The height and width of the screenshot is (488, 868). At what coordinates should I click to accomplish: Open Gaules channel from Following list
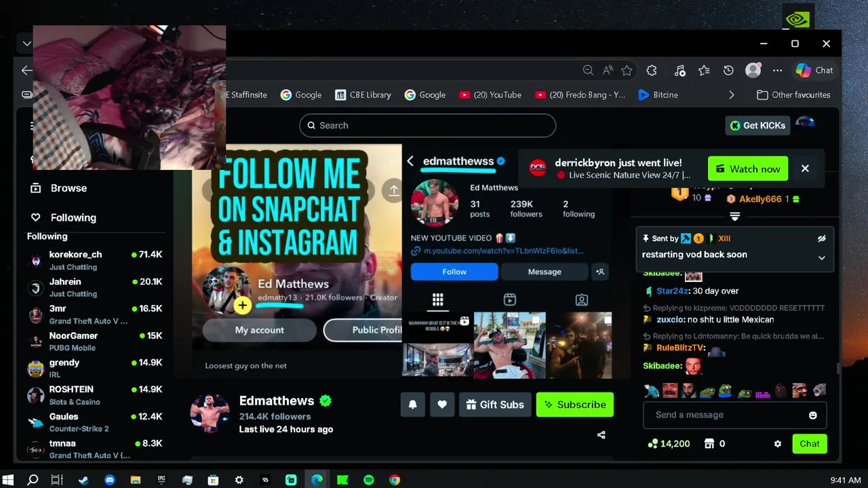tap(95, 422)
